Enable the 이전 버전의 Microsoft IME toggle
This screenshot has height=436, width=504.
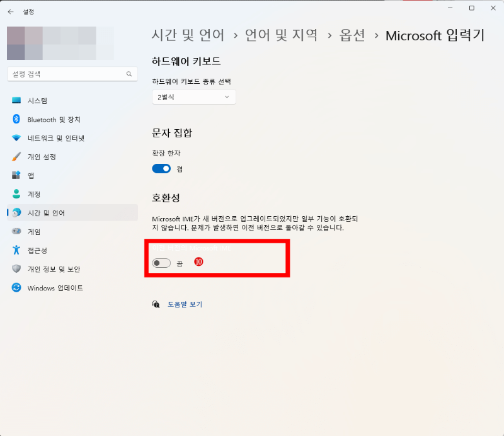[x=161, y=263]
